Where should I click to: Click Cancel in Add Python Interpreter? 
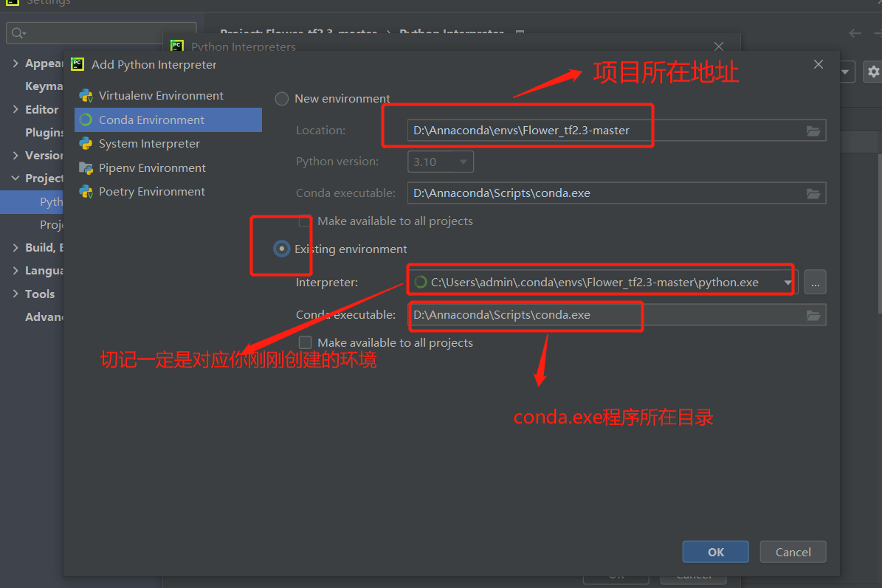(793, 552)
